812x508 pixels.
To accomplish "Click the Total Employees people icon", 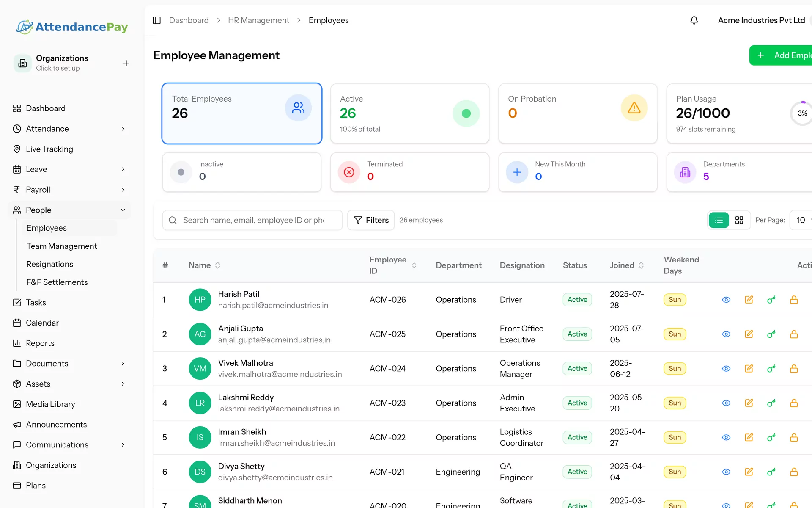I will click(298, 108).
